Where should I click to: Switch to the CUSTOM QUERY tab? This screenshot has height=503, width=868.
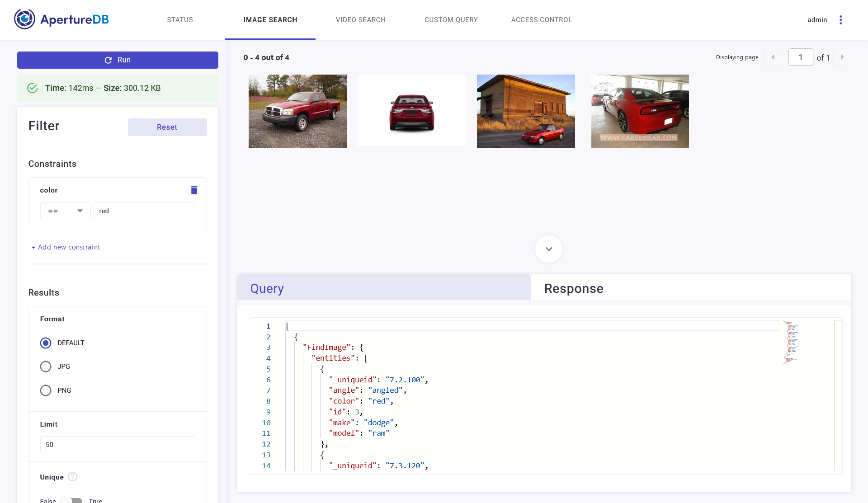(451, 20)
